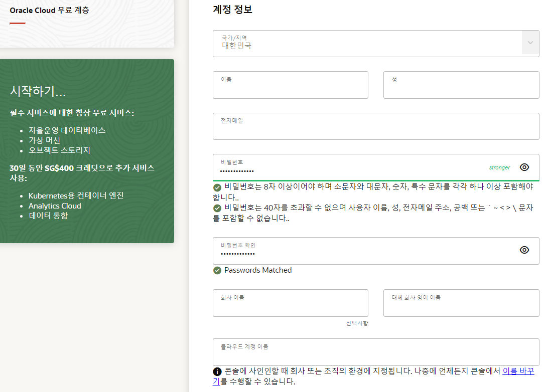Click the '시작하기...' heading
The image size is (546, 392).
tap(38, 91)
